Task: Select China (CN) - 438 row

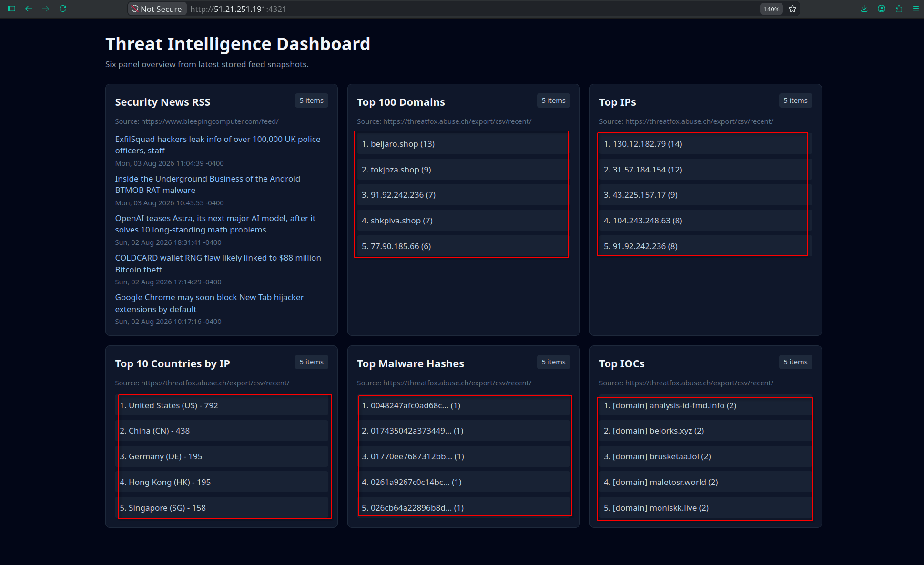Action: 222,431
